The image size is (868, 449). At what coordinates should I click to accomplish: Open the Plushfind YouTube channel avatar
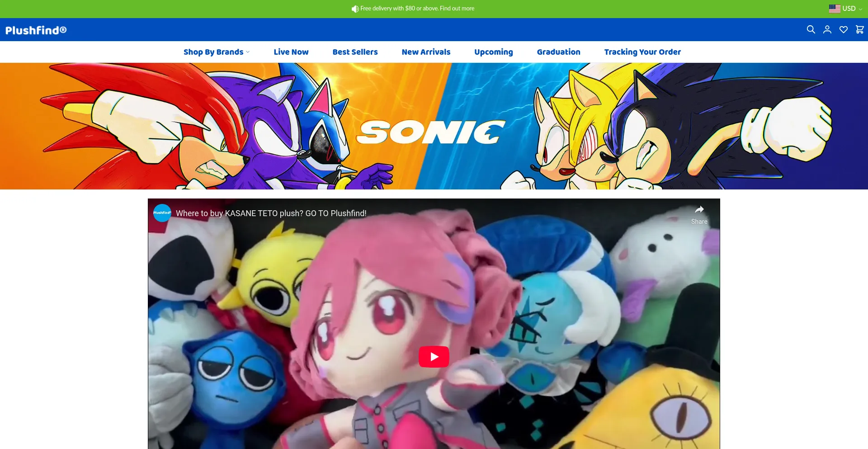coord(162,213)
